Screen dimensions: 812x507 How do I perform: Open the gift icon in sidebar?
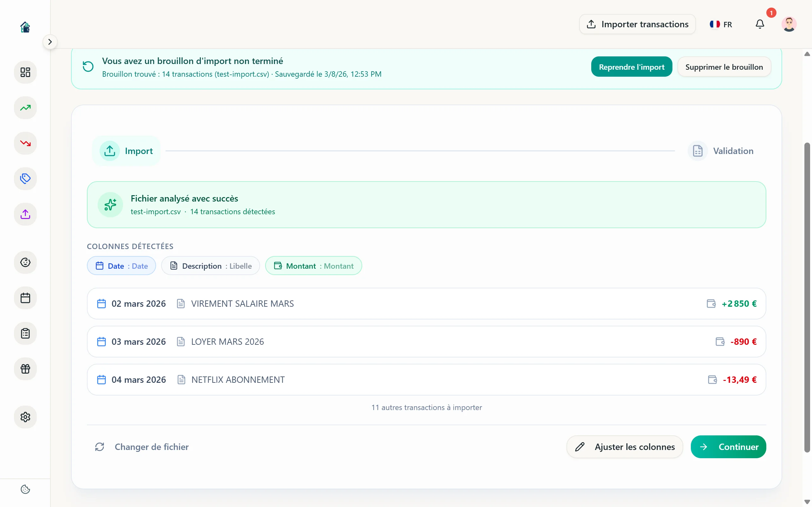point(25,369)
